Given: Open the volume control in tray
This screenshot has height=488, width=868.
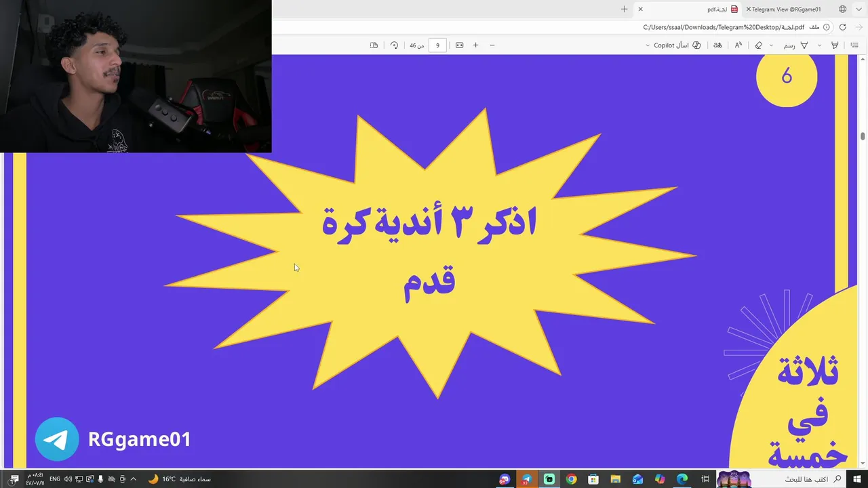Looking at the screenshot, I should coord(68,479).
